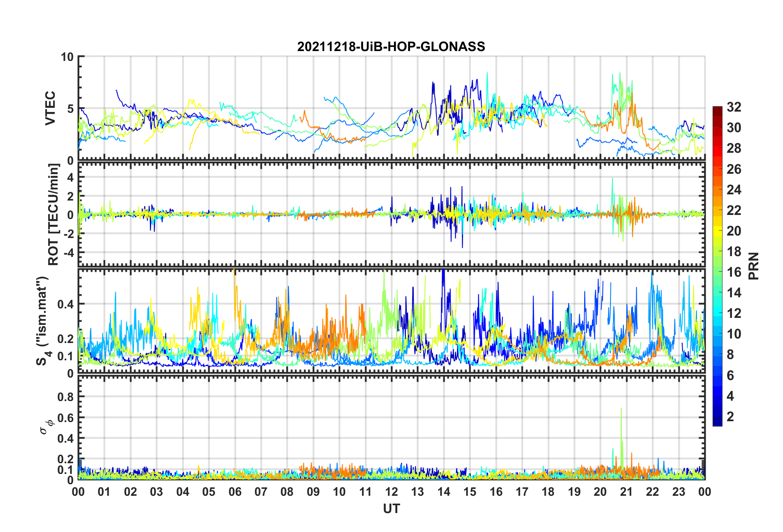
Task: Click the PRN colorbar label
Action: (753, 266)
